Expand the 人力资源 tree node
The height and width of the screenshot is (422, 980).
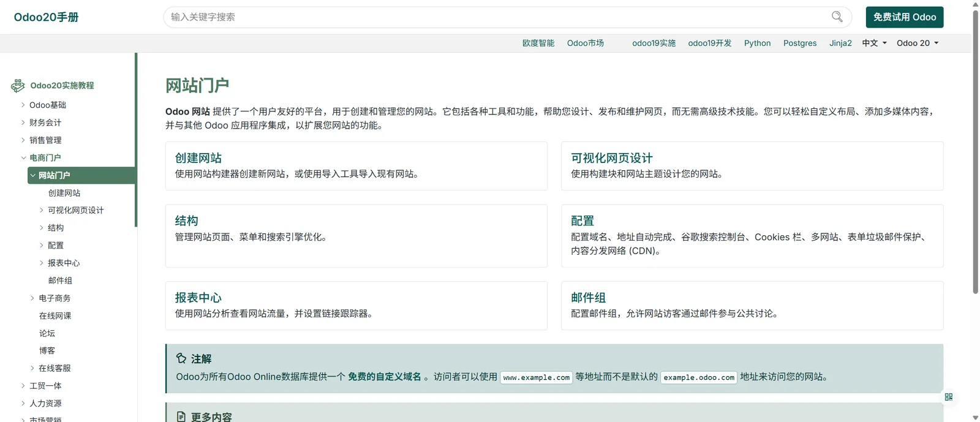click(x=23, y=403)
